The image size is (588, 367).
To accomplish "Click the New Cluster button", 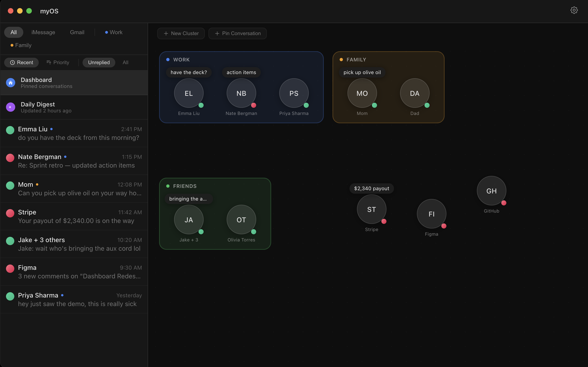I will point(181,33).
